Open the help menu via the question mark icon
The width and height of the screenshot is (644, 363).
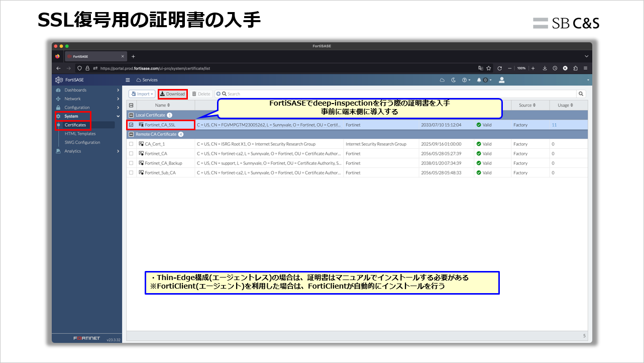pyautogui.click(x=465, y=79)
